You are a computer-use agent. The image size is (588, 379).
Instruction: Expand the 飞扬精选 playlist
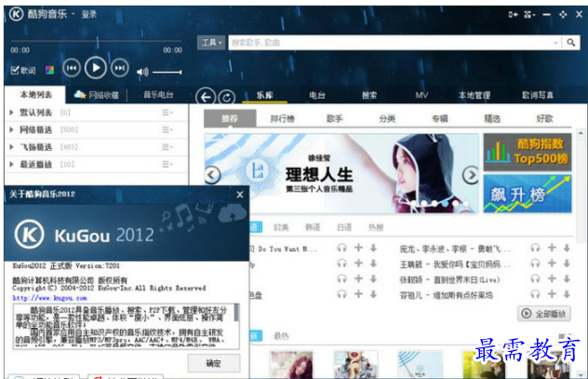11,147
